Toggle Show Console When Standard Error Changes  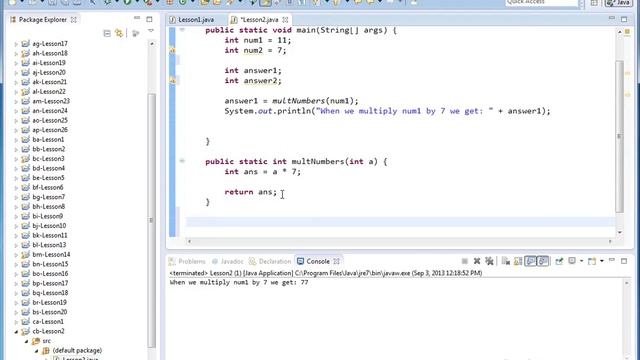[x=543, y=261]
